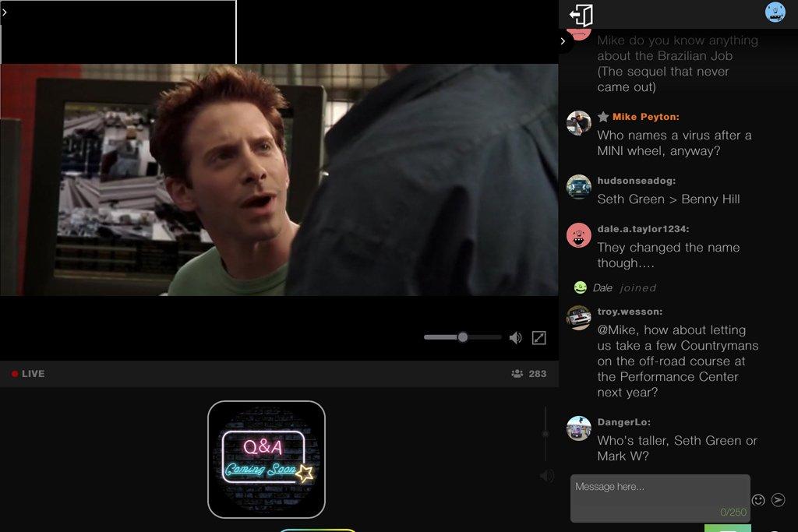Viewport: 798px width, 532px height.
Task: Mute the lower speaker icon beside chat
Action: pos(547,475)
